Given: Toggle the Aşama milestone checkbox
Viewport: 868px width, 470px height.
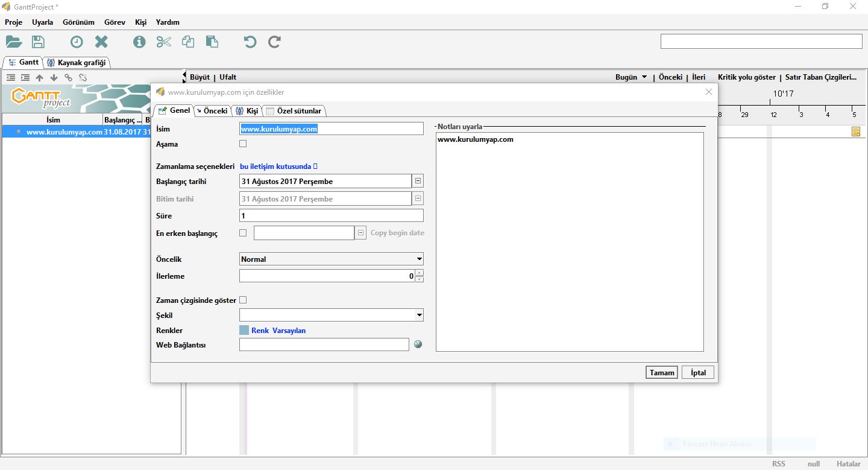Looking at the screenshot, I should point(243,144).
